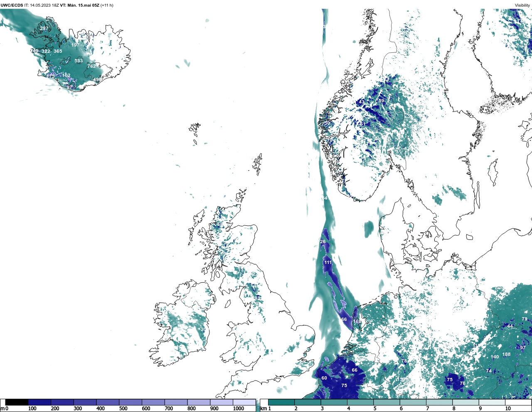Click the 152 value in southern Iceland
This screenshot has width=532, height=412.
(x=66, y=75)
